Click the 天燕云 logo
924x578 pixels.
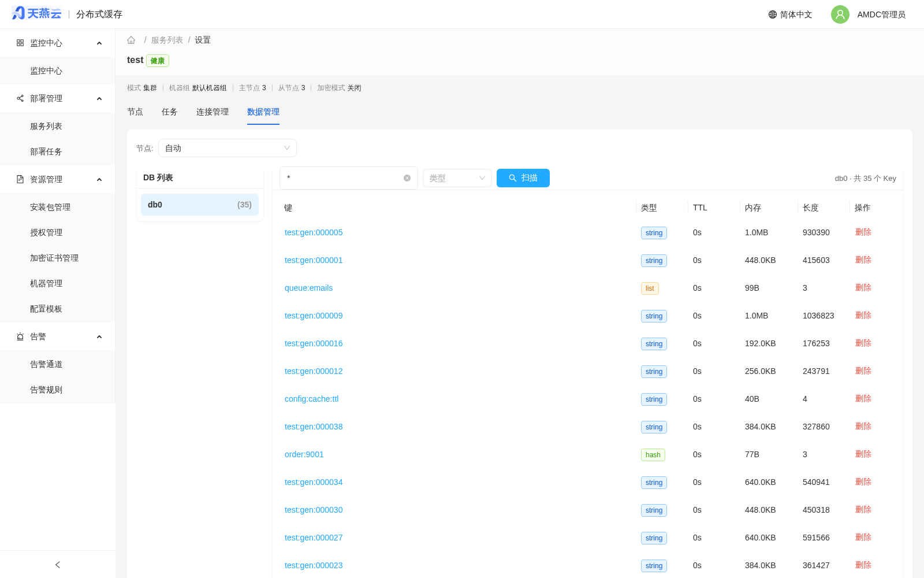click(36, 13)
